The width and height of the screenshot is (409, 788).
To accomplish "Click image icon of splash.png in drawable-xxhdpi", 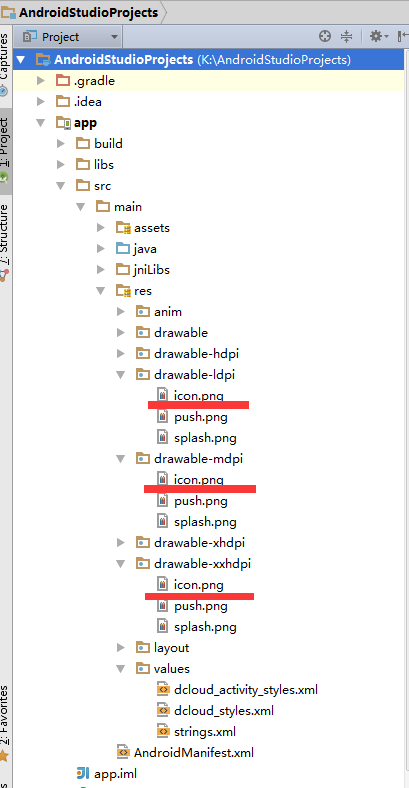I will [x=162, y=626].
